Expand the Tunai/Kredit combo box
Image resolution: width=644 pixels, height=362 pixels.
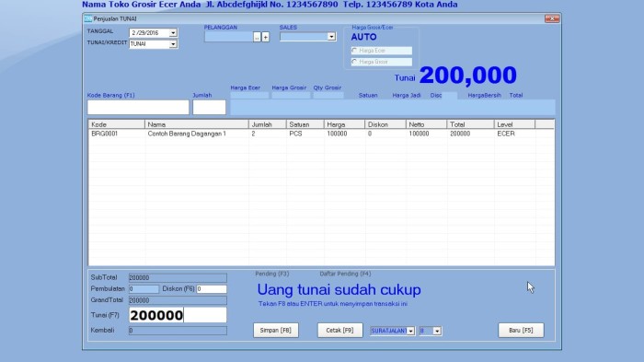(173, 43)
